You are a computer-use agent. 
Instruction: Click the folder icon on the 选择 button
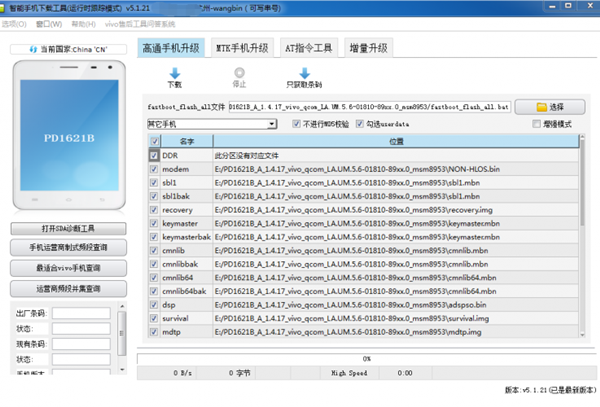point(543,106)
